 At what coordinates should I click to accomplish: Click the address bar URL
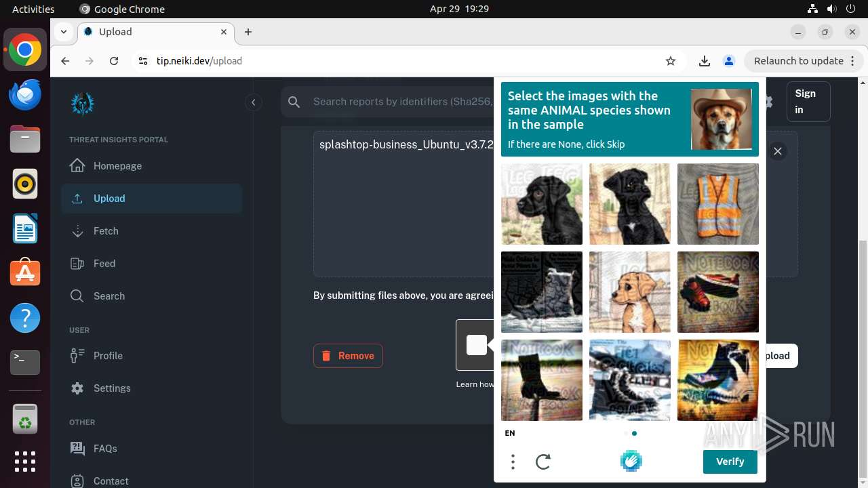pos(199,61)
